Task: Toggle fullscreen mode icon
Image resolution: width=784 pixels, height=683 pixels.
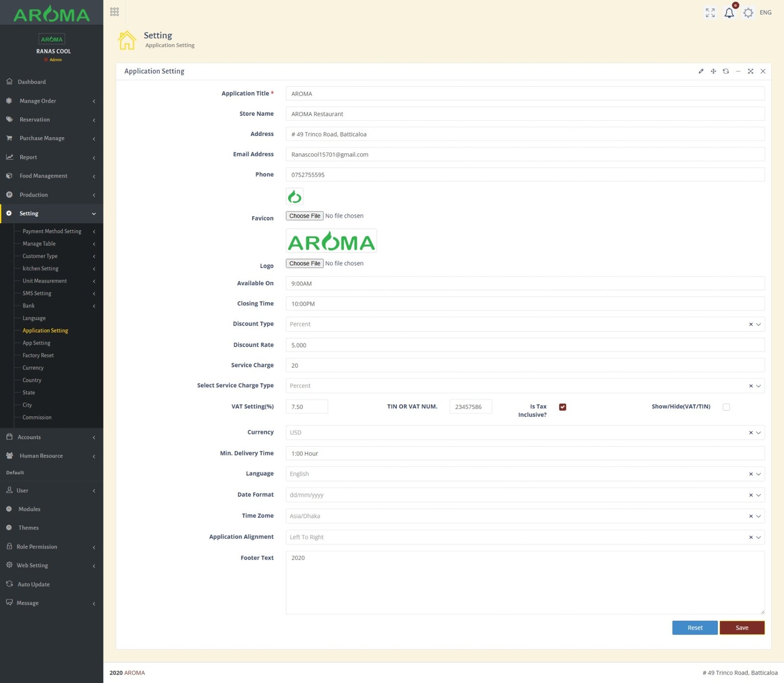Action: tap(710, 13)
